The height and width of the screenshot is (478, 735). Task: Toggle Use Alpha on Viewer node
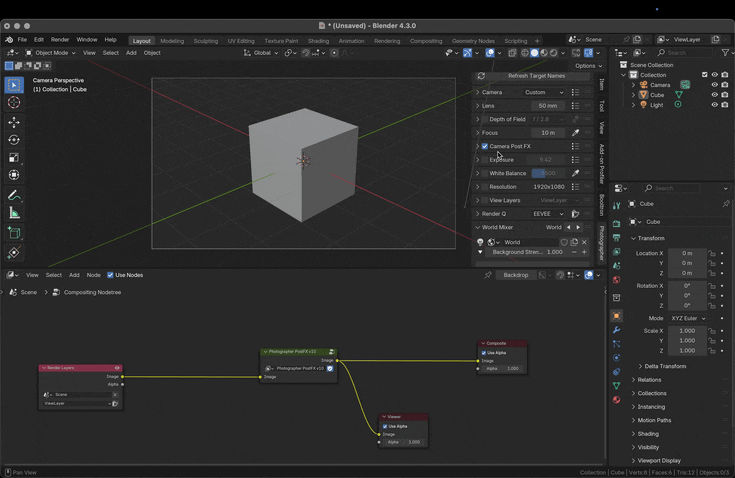385,426
